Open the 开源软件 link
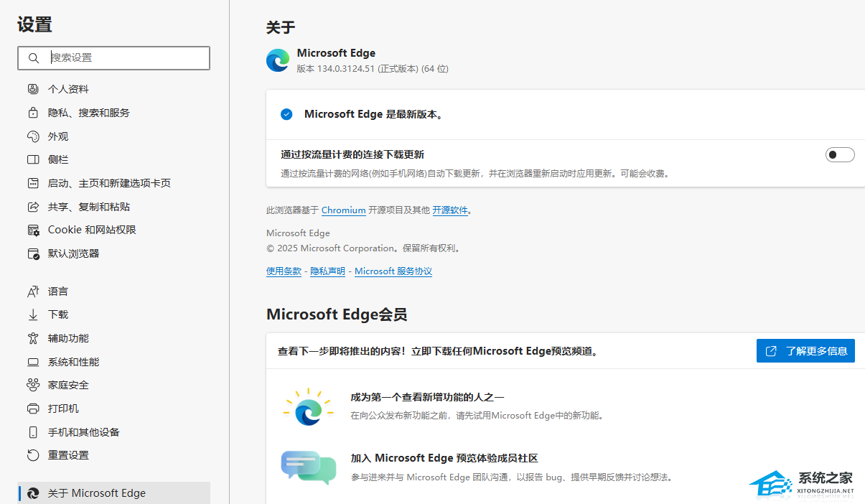The height and width of the screenshot is (504, 865). (449, 210)
